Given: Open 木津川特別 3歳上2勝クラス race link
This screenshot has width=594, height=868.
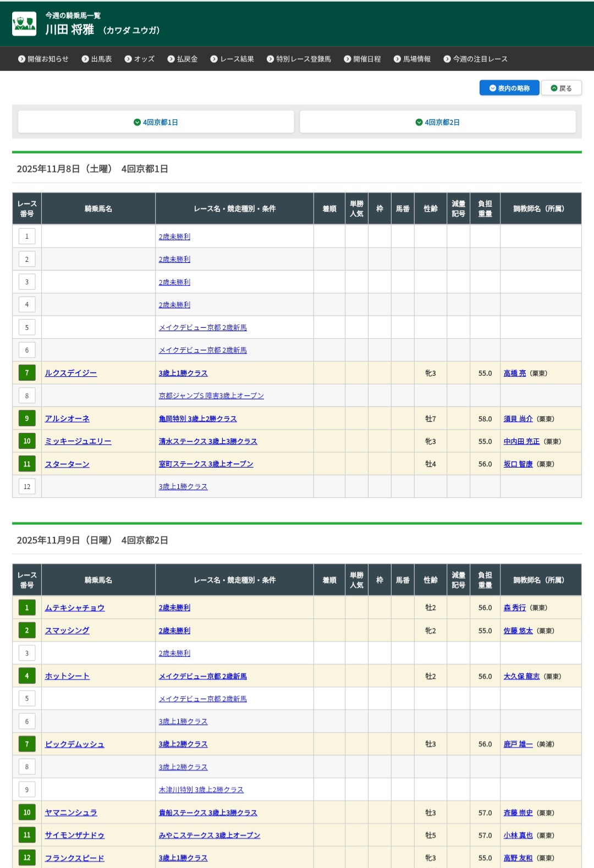Looking at the screenshot, I should (201, 790).
